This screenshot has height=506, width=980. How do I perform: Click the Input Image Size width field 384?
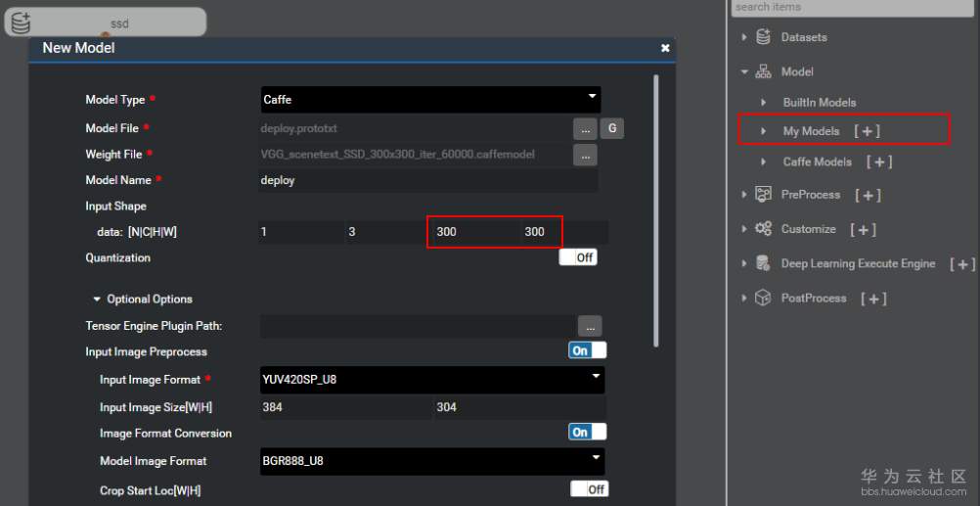click(345, 408)
